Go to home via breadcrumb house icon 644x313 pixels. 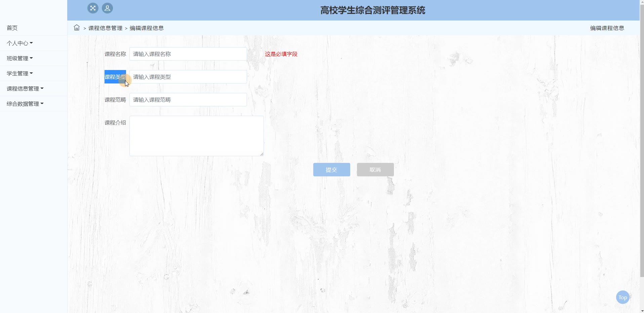tap(77, 28)
